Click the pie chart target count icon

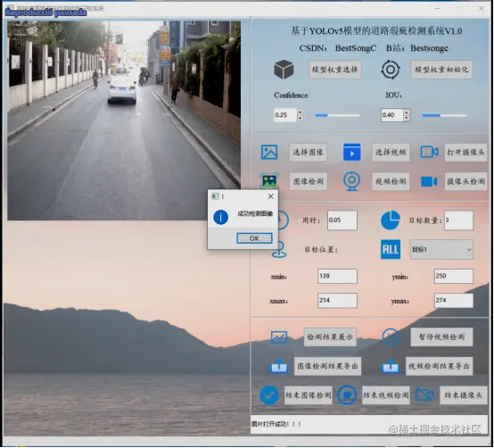(x=391, y=220)
